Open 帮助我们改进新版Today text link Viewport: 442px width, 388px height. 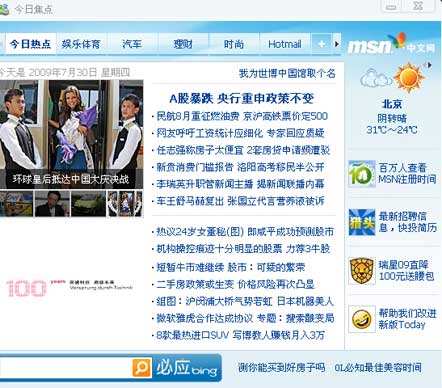407,319
